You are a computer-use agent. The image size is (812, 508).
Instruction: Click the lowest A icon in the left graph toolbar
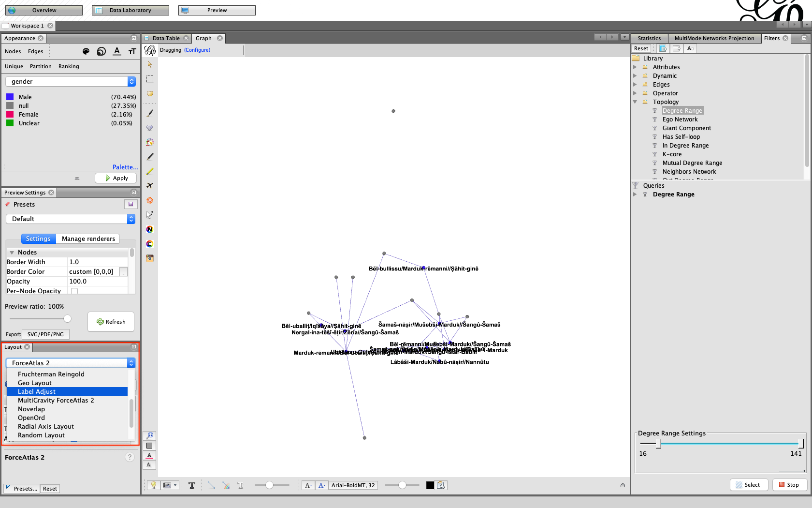point(149,465)
